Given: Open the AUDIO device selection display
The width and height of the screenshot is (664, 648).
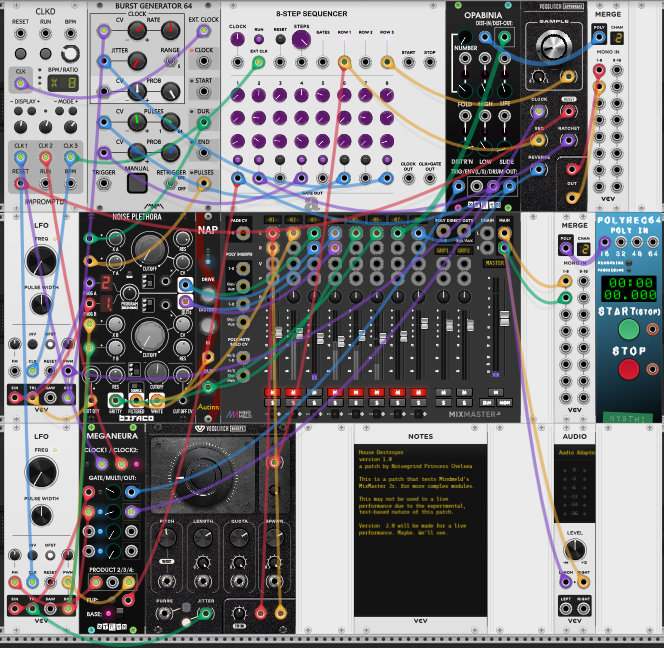Looking at the screenshot, I should pos(574,453).
